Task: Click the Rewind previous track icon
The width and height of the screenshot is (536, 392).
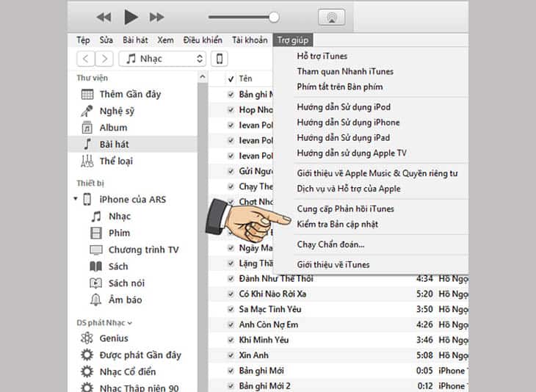Action: pyautogui.click(x=104, y=17)
